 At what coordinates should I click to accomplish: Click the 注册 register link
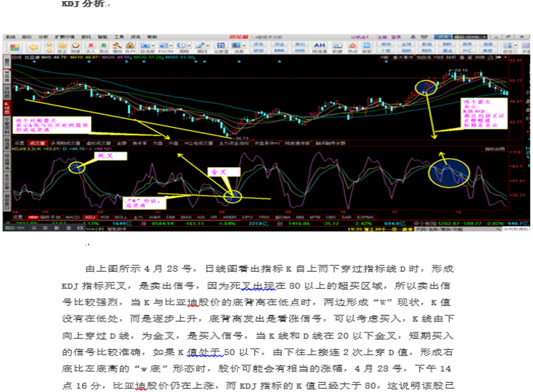[x=382, y=37]
